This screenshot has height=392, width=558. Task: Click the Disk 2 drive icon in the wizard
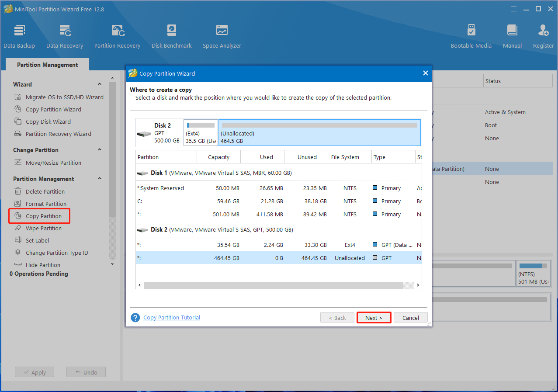[x=144, y=133]
